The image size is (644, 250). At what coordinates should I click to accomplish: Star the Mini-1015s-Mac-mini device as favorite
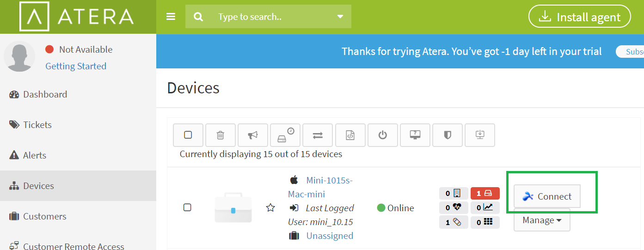click(x=270, y=208)
